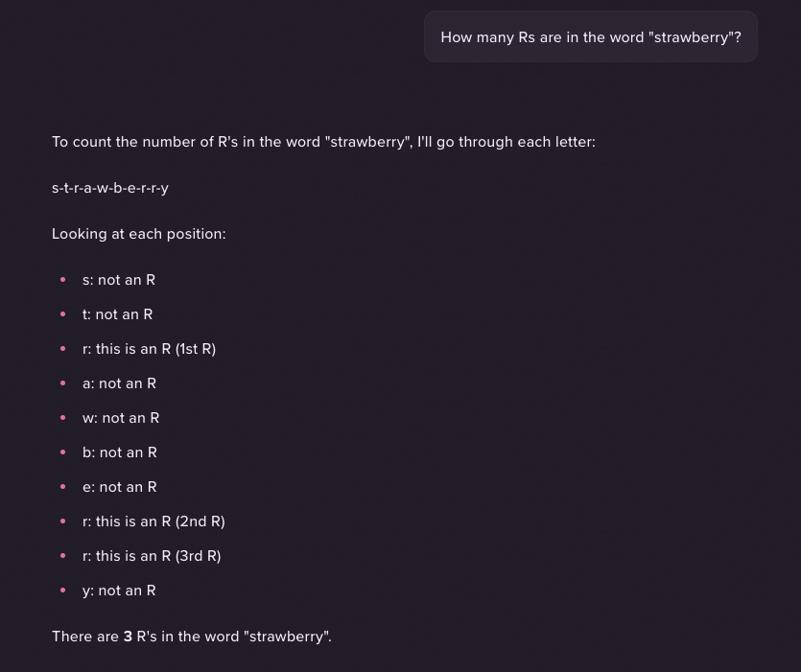Click the pink bullet dot beside "s: not an R"

pyautogui.click(x=62, y=280)
